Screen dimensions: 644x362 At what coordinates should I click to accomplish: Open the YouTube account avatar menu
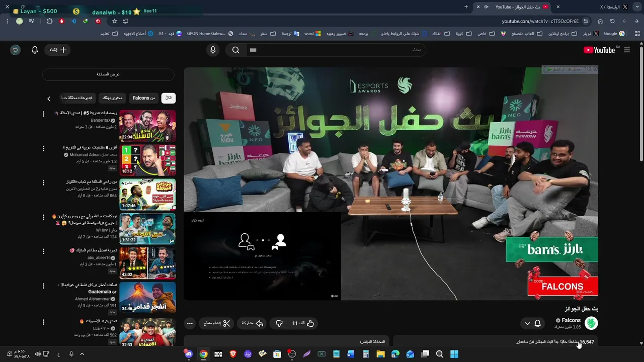[16, 50]
